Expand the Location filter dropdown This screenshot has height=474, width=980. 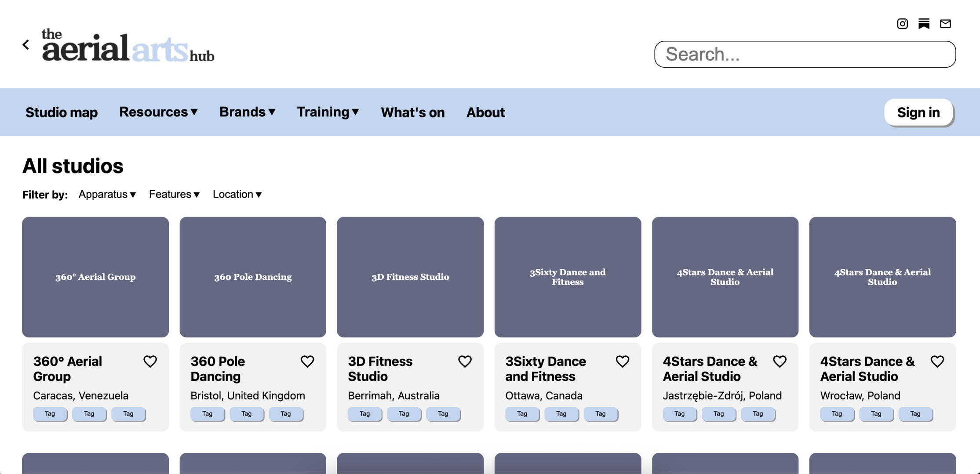pyautogui.click(x=237, y=194)
